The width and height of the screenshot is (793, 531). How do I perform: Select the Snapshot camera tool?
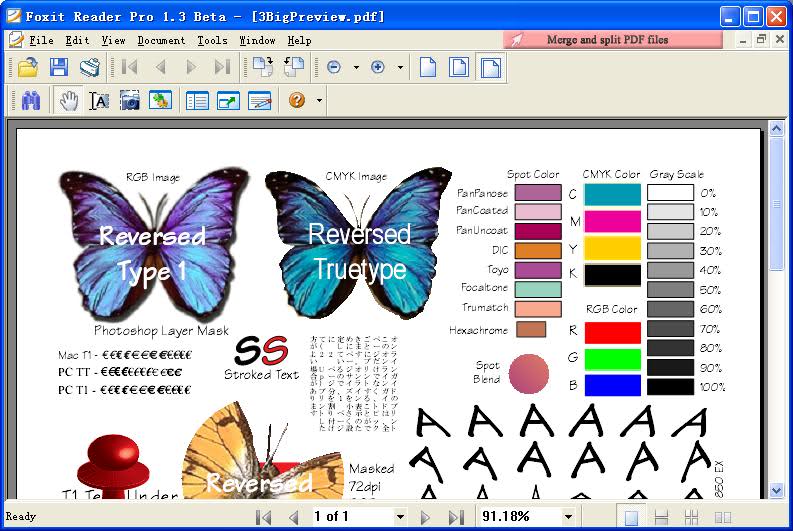(x=130, y=100)
